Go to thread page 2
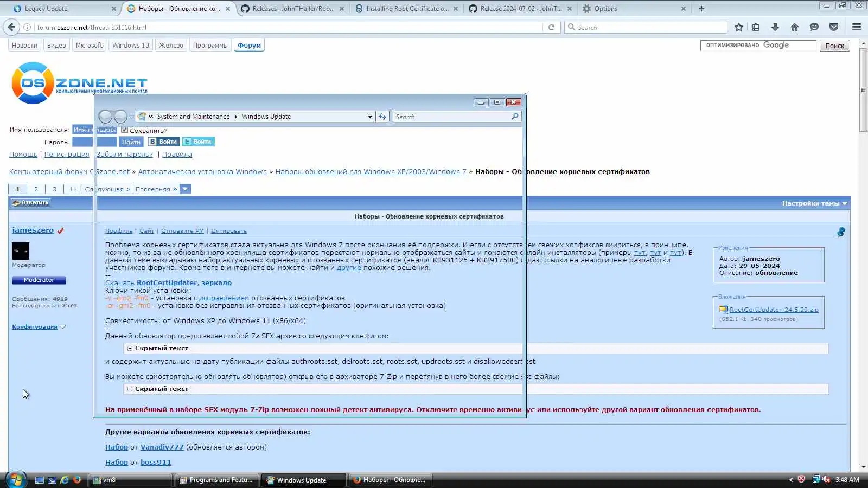This screenshot has width=868, height=488. [36, 189]
